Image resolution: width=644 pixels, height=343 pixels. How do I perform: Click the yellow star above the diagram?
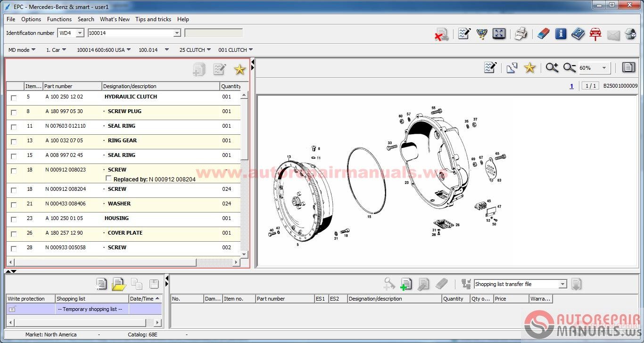tap(530, 68)
